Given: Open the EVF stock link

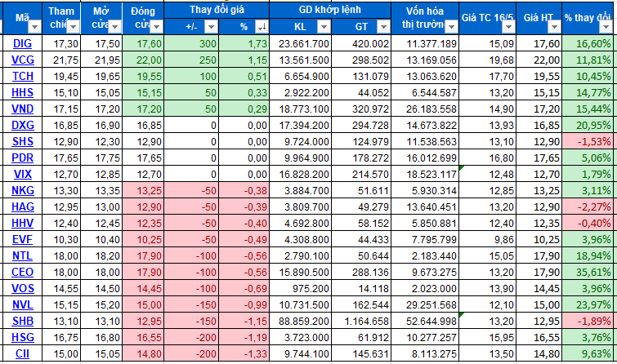Looking at the screenshot, I should tap(22, 239).
